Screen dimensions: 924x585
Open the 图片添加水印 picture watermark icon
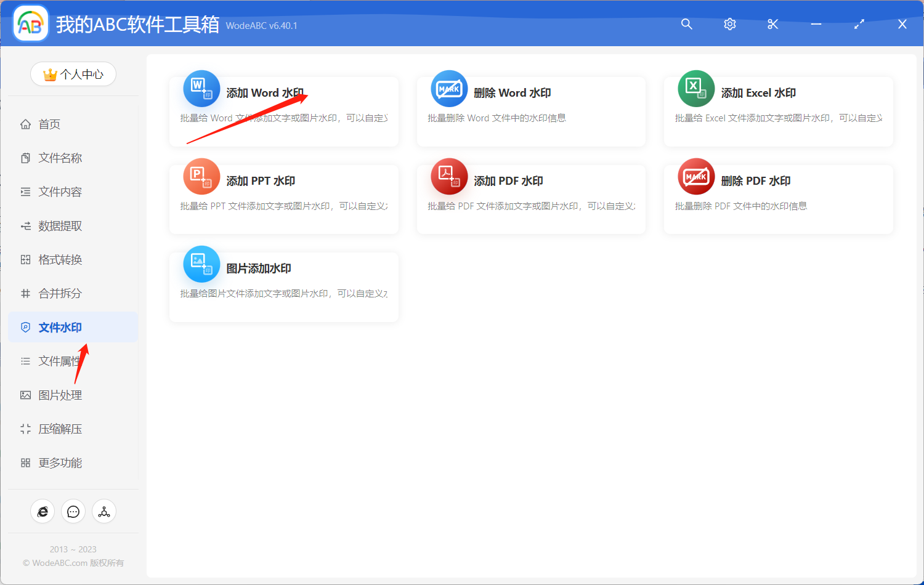[201, 264]
